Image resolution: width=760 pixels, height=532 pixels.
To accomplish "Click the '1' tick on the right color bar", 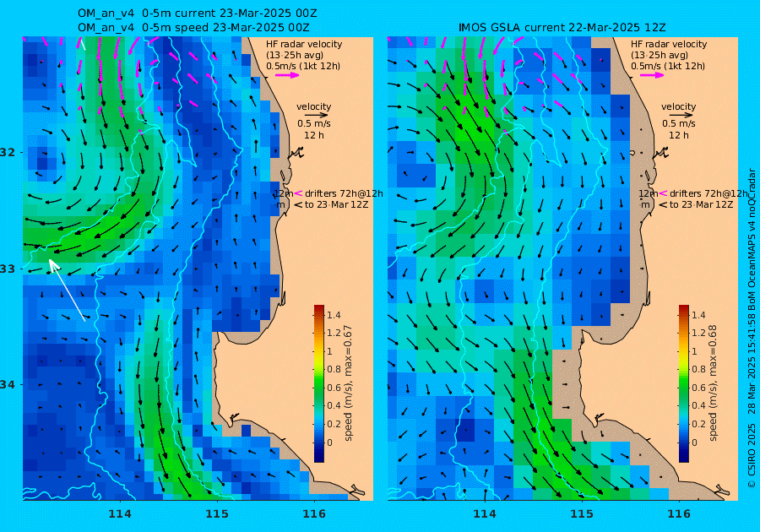I will pos(694,351).
